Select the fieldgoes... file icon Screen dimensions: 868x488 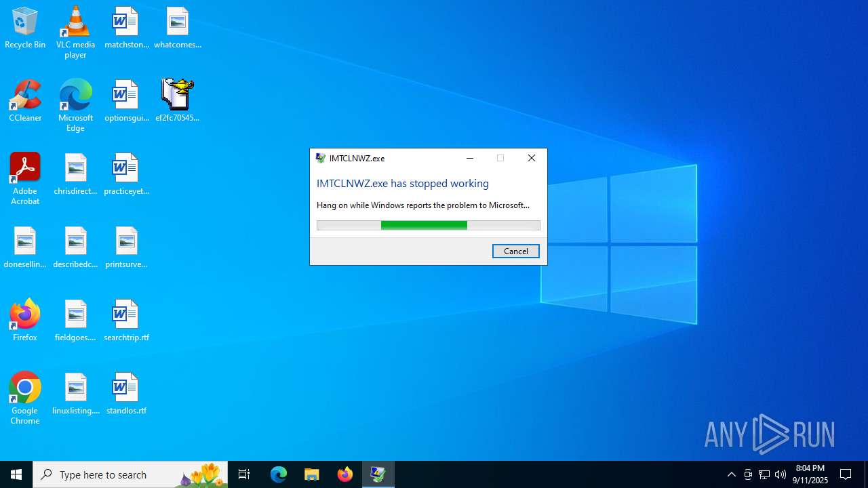click(75, 321)
